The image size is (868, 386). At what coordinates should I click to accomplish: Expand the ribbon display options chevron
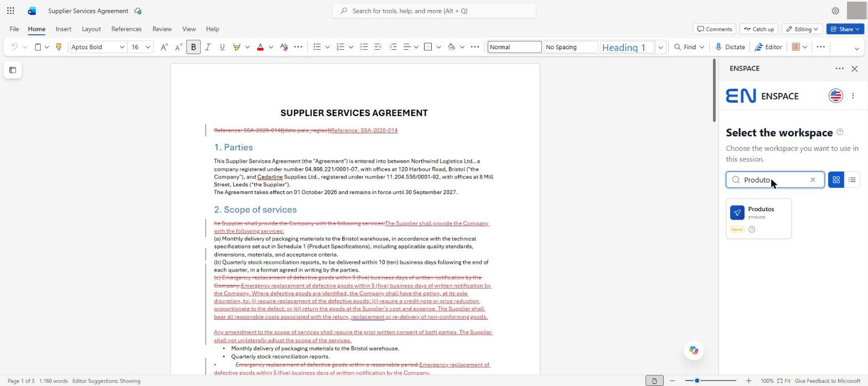(856, 49)
